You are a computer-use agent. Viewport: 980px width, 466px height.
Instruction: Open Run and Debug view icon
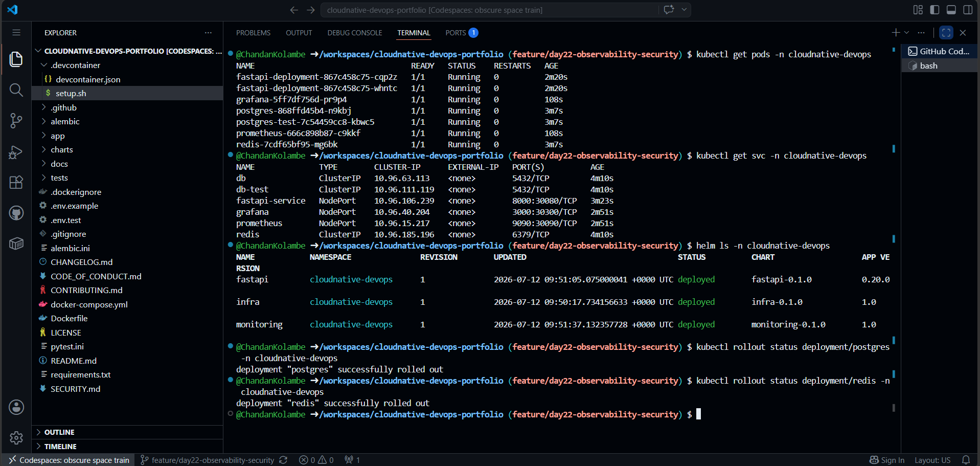pyautogui.click(x=16, y=152)
